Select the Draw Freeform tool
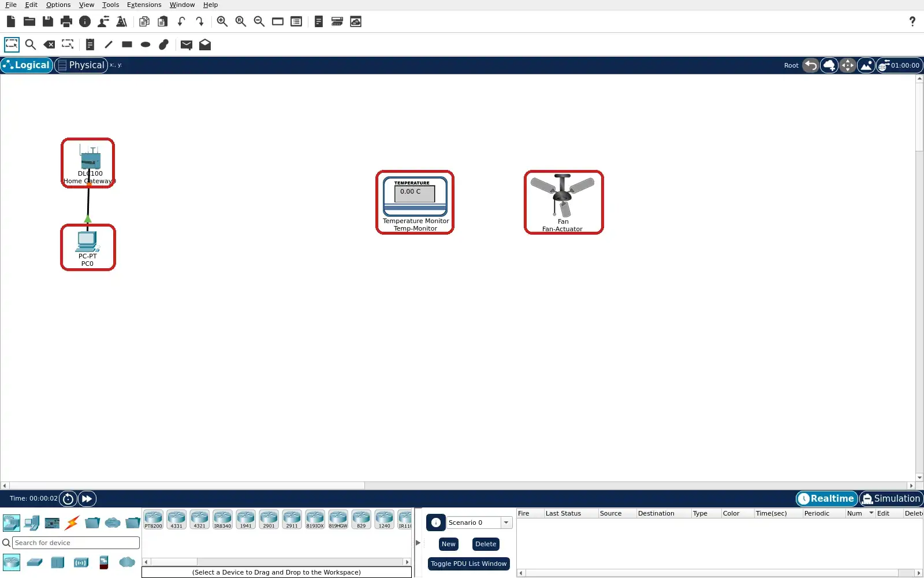 coord(164,45)
